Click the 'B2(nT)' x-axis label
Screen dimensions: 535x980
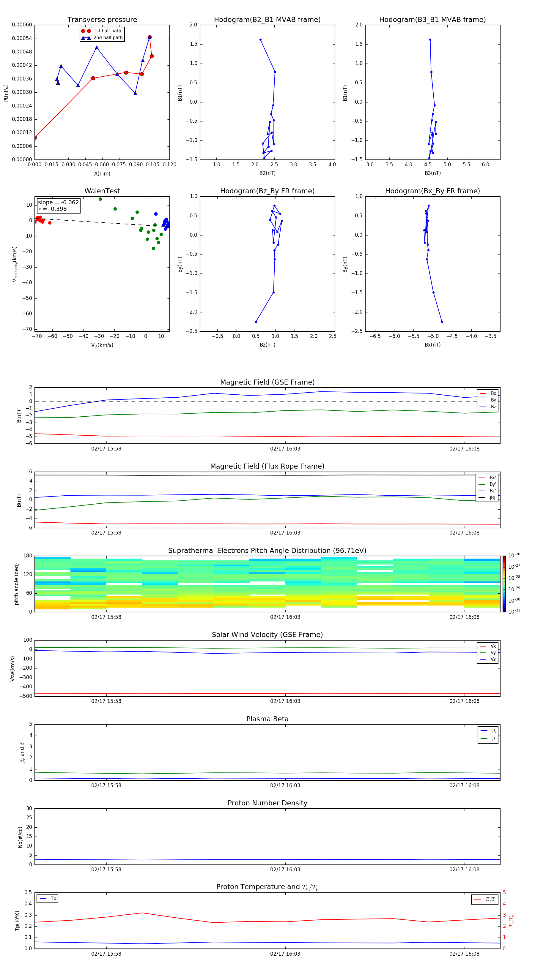(267, 173)
